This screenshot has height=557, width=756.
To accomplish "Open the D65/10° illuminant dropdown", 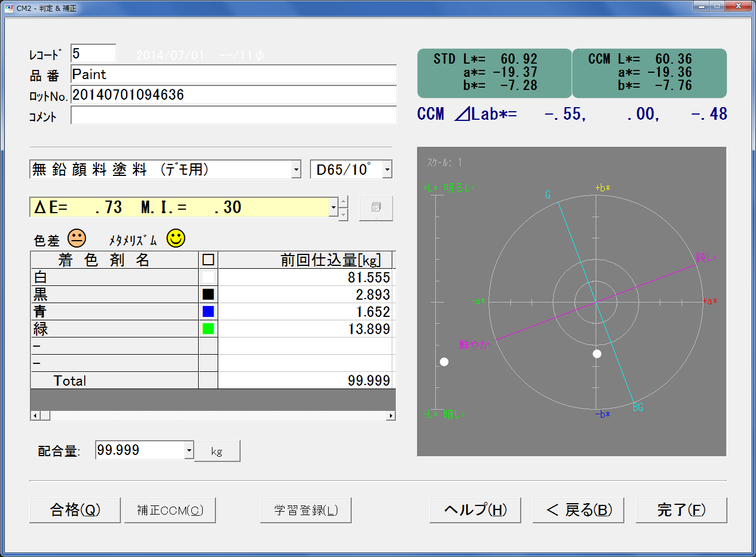I will point(388,169).
